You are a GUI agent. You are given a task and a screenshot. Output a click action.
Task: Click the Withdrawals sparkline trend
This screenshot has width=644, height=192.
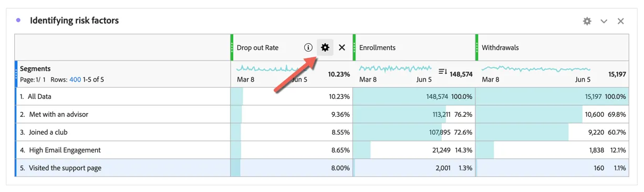pos(536,69)
